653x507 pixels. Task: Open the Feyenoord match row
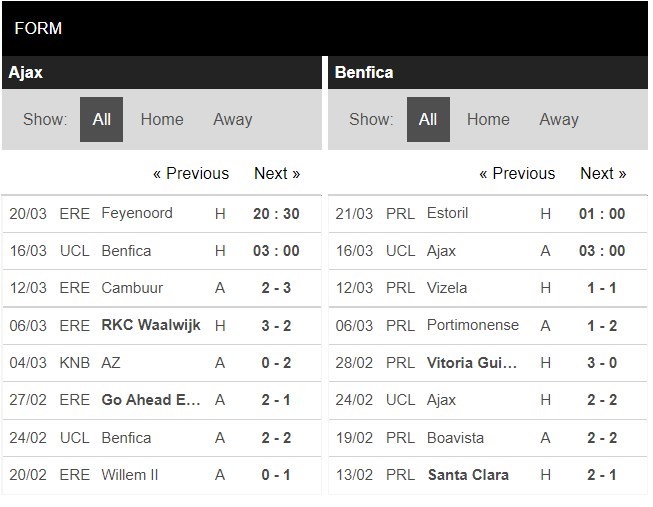coord(162,214)
